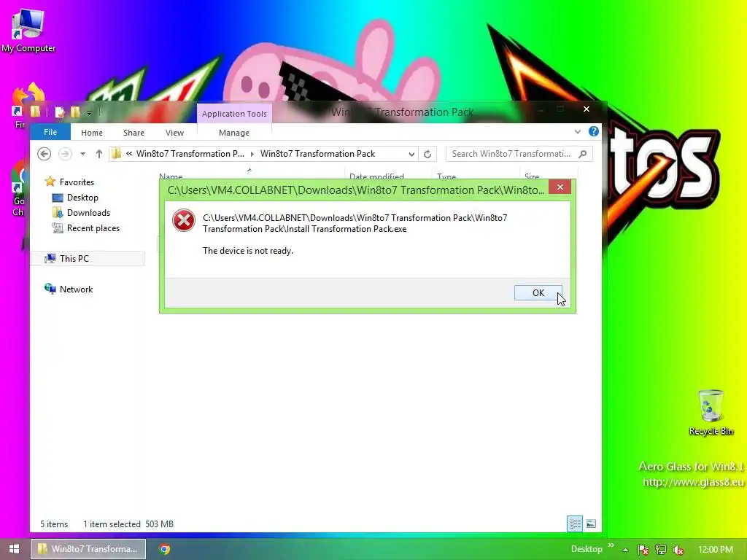Screen dimensions: 747x560
Task: Click the Network icon in the sidebar
Action: click(x=50, y=289)
